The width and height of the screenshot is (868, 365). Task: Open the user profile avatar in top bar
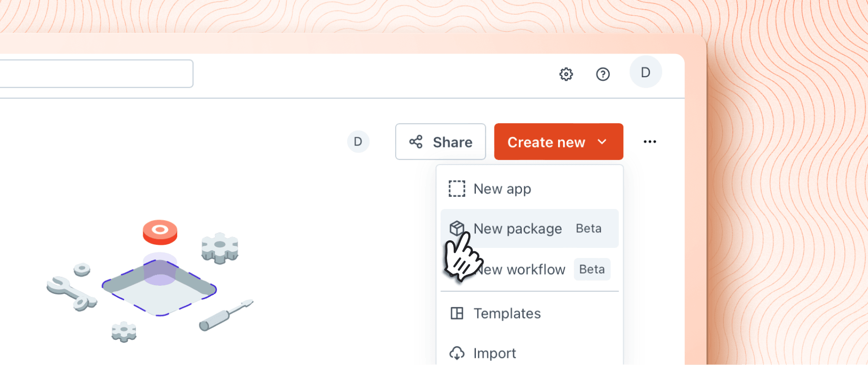click(645, 72)
